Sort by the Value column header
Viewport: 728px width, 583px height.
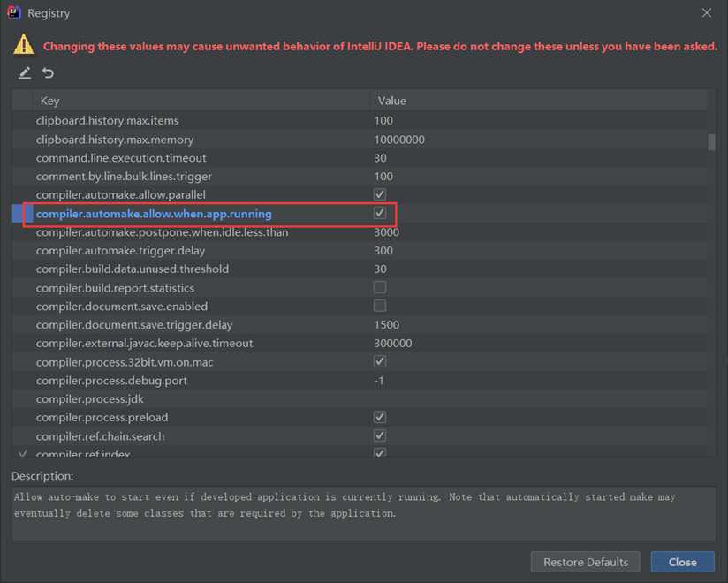coord(539,101)
